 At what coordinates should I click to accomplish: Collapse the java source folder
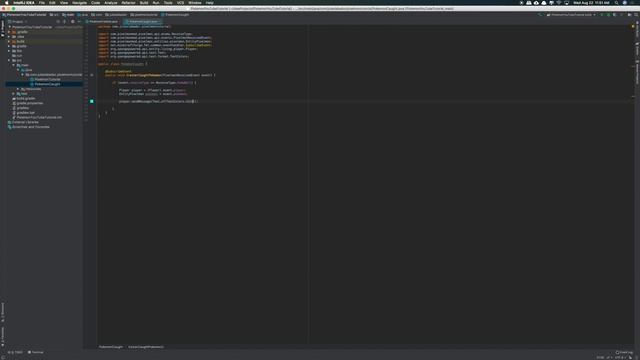pyautogui.click(x=18, y=70)
